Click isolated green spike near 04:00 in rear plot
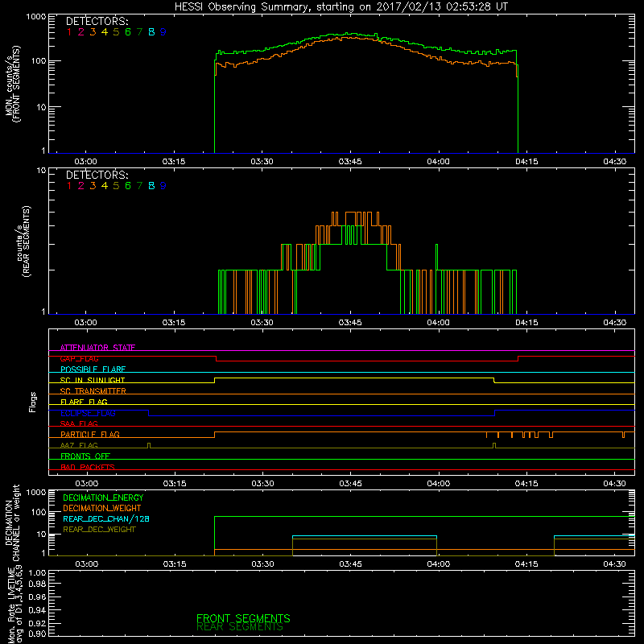 coord(436,257)
